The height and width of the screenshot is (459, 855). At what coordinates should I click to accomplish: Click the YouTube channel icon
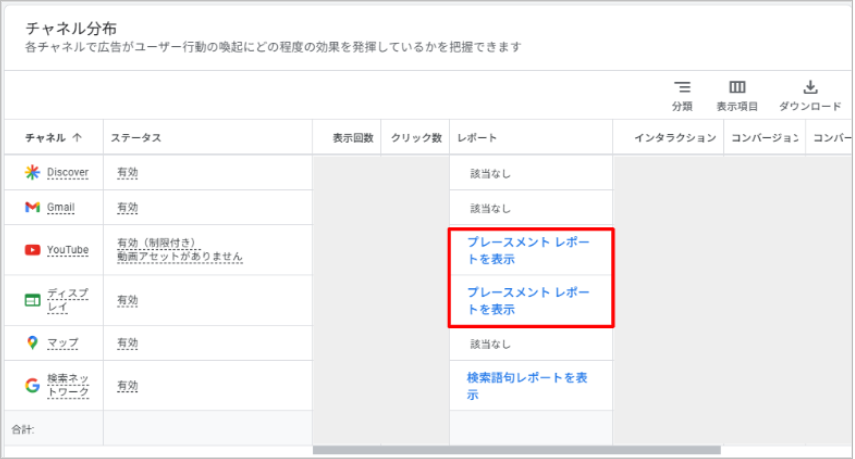tap(32, 250)
